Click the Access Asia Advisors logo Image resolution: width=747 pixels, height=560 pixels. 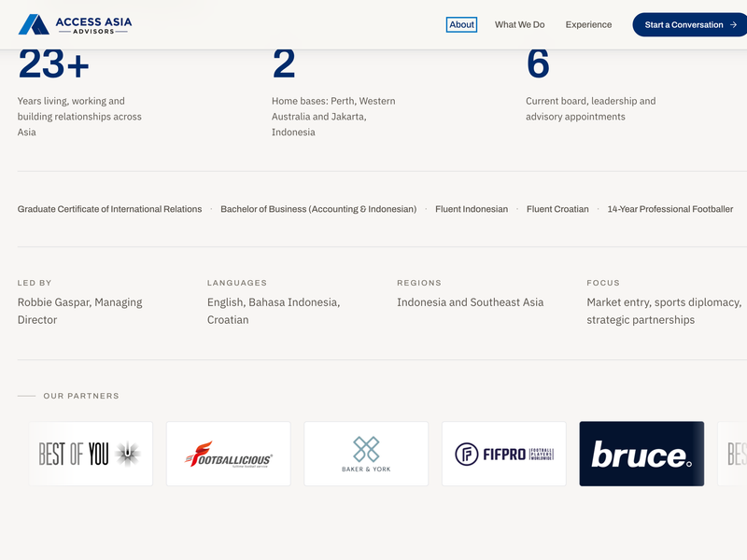point(75,25)
